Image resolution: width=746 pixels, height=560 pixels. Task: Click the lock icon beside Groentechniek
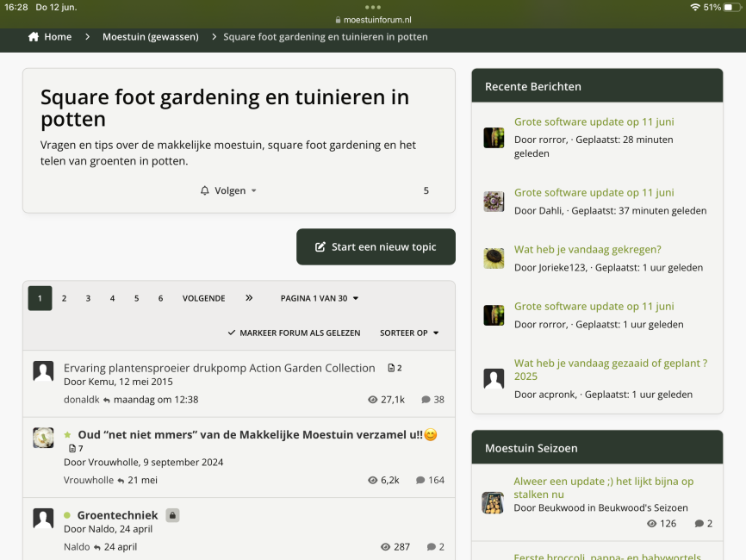click(172, 515)
